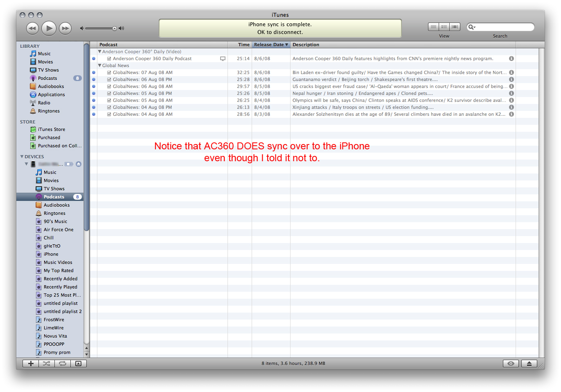Uncheck GlobalNews: 07 Aug 08 AM
This screenshot has height=392, width=561.
pos(109,72)
